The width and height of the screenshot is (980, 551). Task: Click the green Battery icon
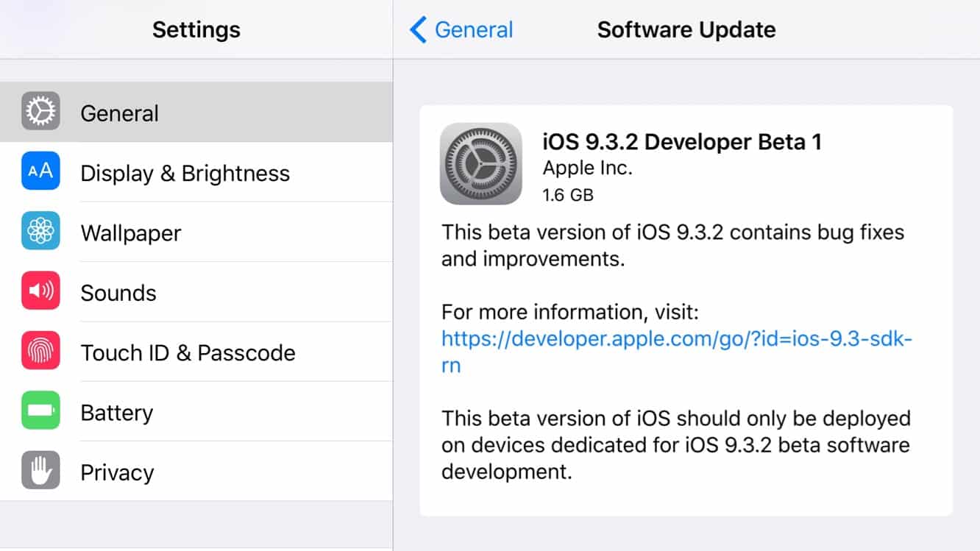(x=40, y=411)
